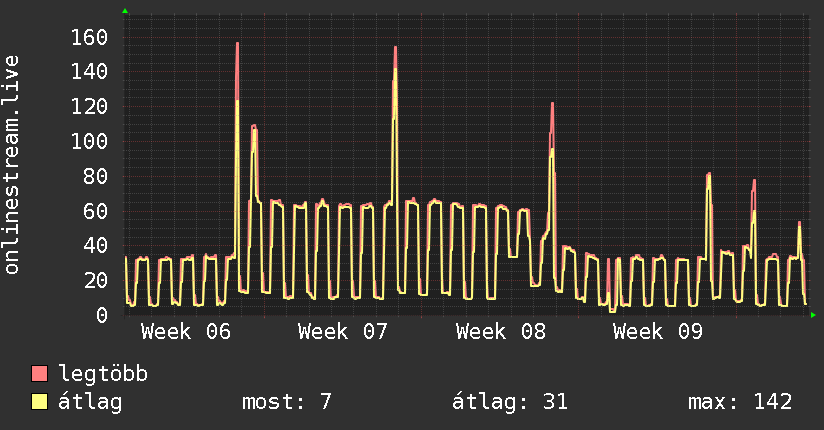Click the 160 y-axis tick label
824x430 pixels.
(x=89, y=37)
